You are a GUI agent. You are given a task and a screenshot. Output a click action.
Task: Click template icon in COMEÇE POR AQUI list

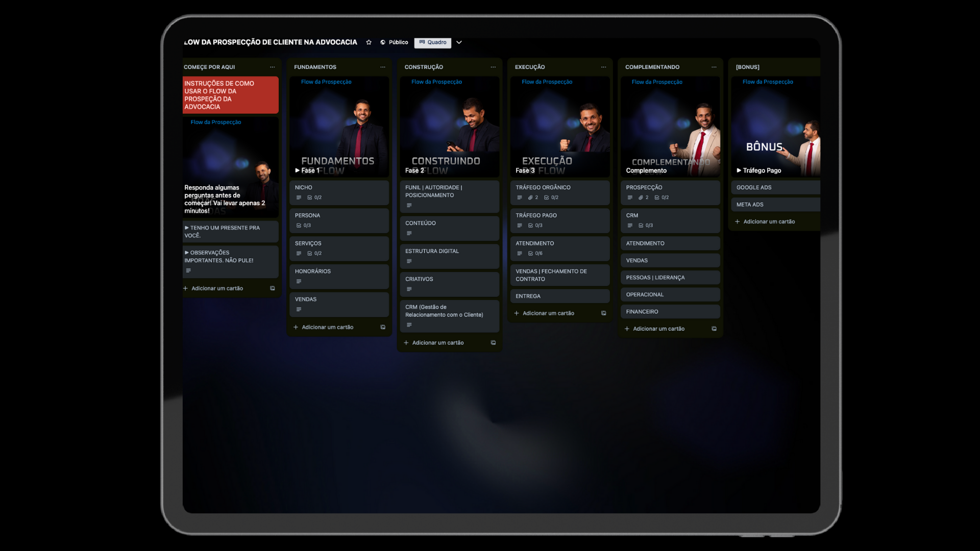coord(273,288)
